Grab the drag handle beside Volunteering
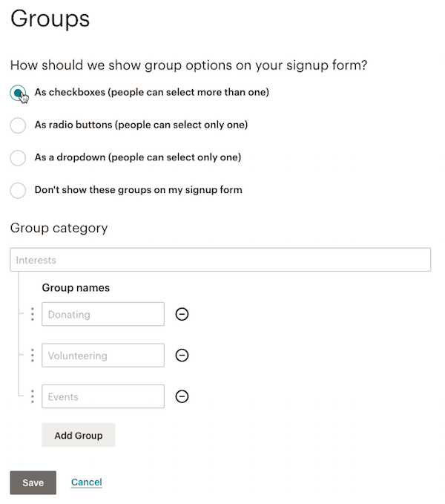The image size is (445, 504). tap(33, 356)
